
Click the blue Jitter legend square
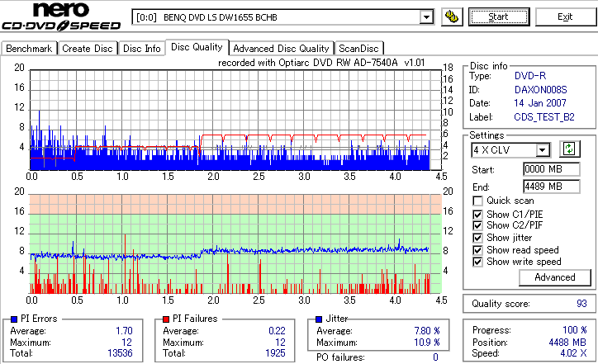point(319,319)
